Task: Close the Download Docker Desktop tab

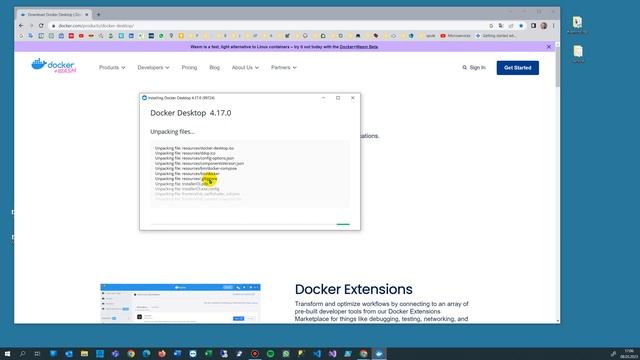Action: pyautogui.click(x=87, y=15)
